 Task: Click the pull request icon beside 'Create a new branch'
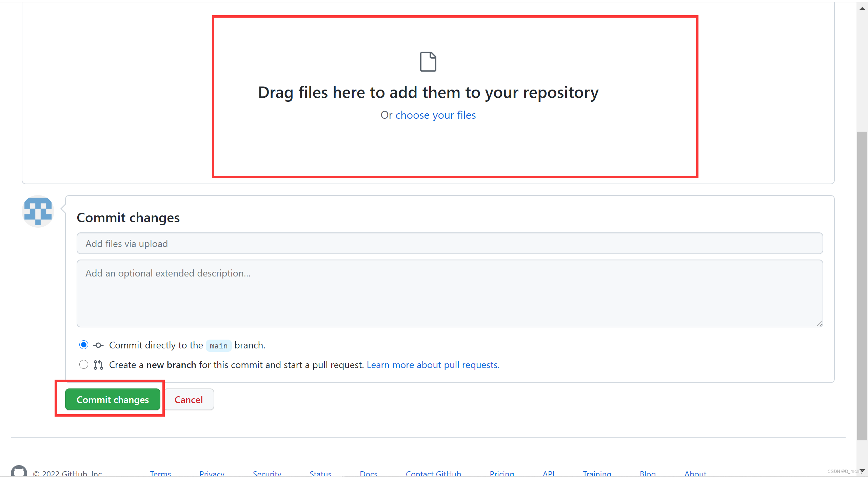[x=98, y=365]
